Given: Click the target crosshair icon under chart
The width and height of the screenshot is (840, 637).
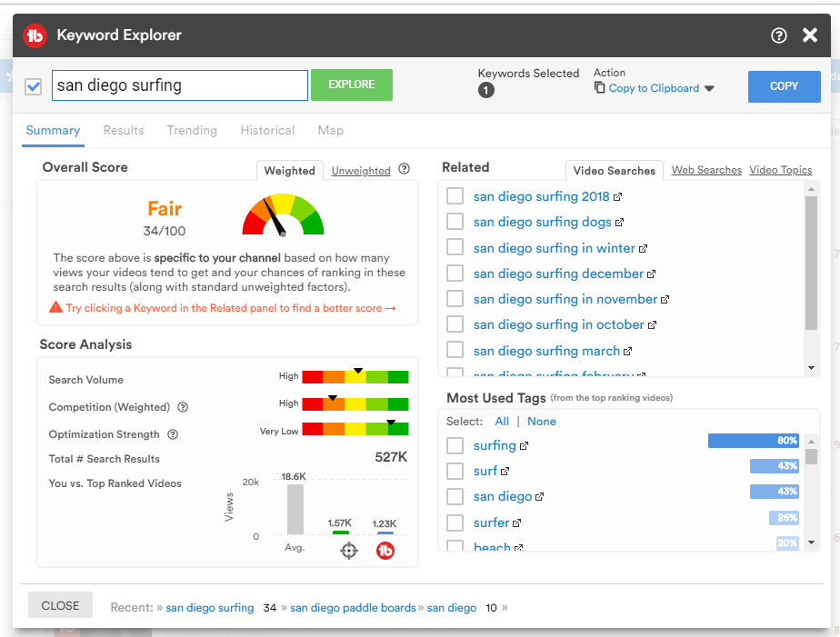Looking at the screenshot, I should [x=348, y=551].
